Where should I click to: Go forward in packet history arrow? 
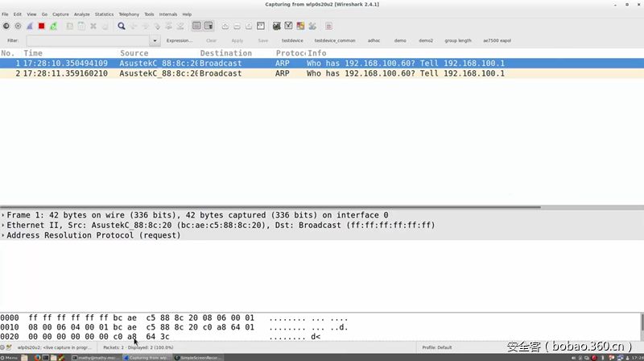(145, 26)
